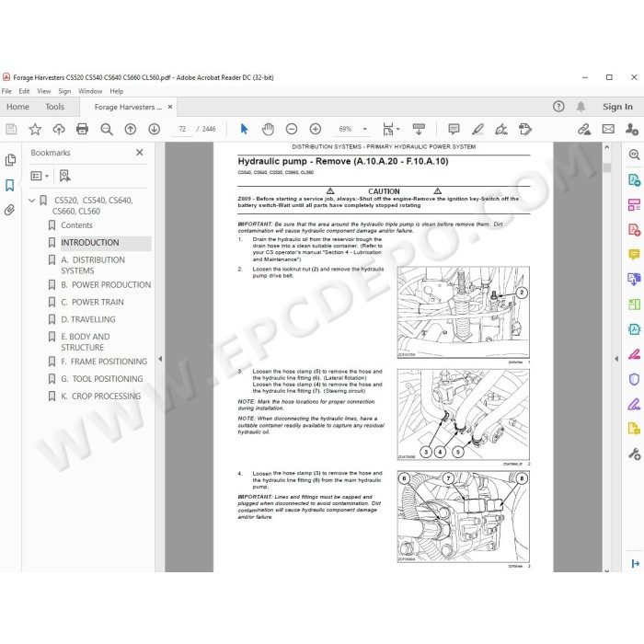Viewport: 644px width, 644px height.
Task: Open A. DISTRIBUTION SYSTEMS bookmark
Action: 93,265
